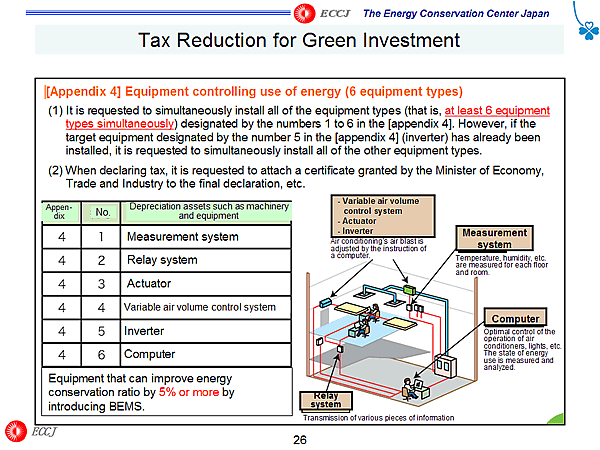600x450 pixels.
Task: Click the control cabinet with two windows in diagram
Action: pos(444,365)
